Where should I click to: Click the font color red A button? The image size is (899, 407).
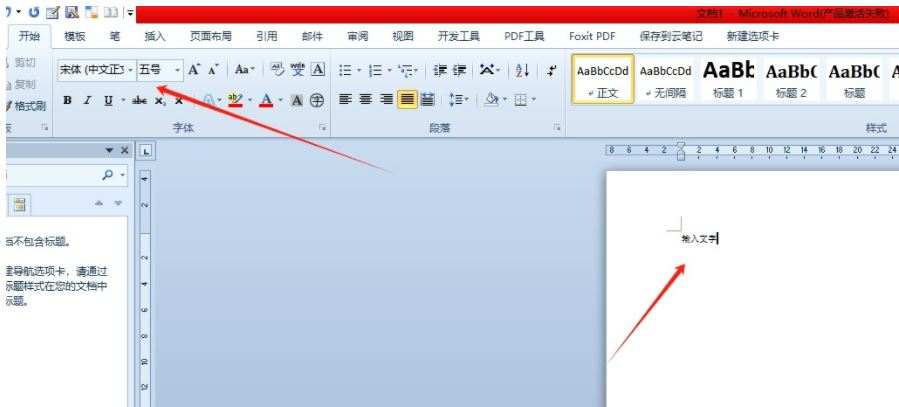(x=266, y=100)
